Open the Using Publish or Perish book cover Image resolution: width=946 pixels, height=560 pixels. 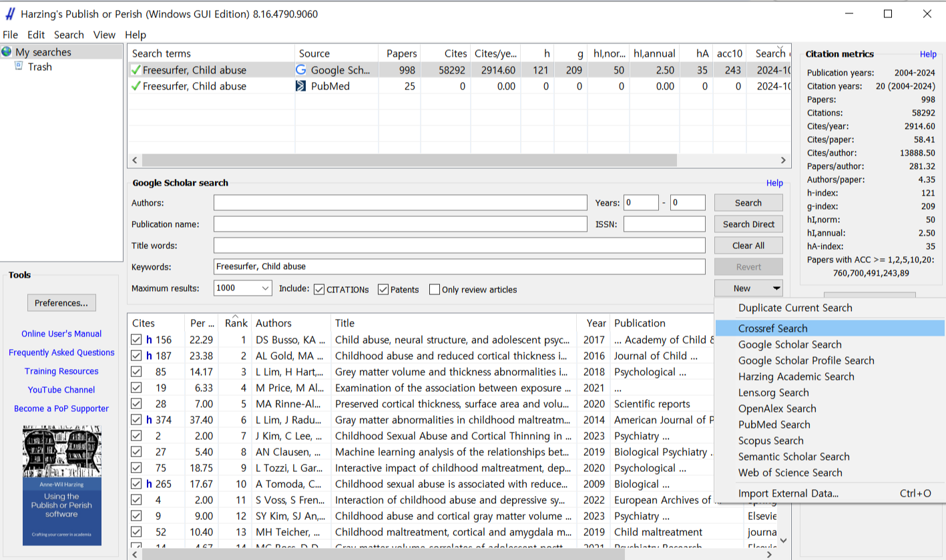(61, 485)
